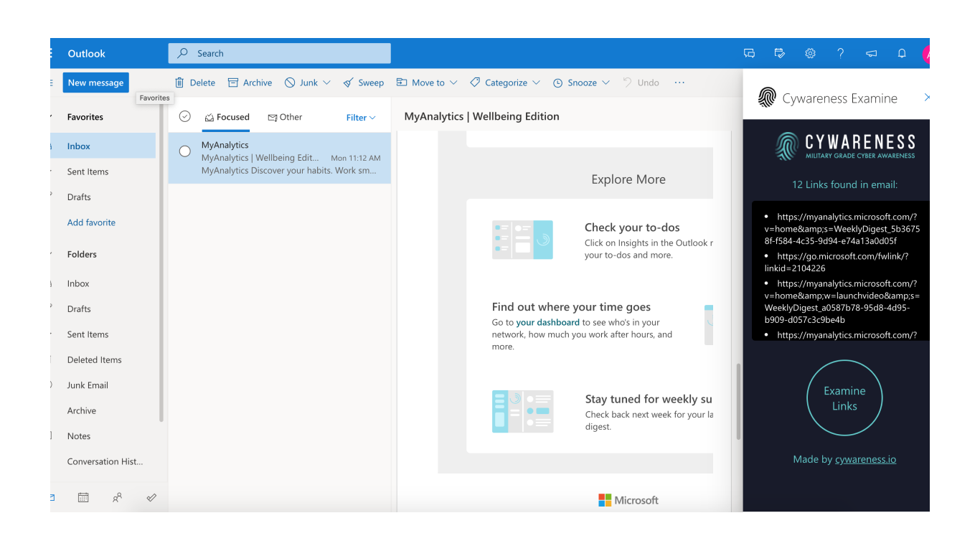Open the Settings gear icon
Viewport: 980px width, 551px height.
point(810,53)
